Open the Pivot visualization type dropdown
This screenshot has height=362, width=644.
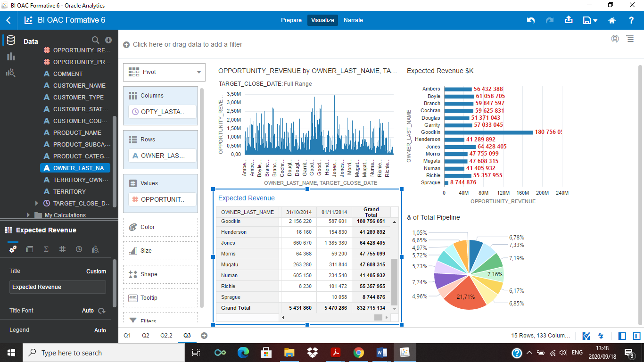(164, 72)
